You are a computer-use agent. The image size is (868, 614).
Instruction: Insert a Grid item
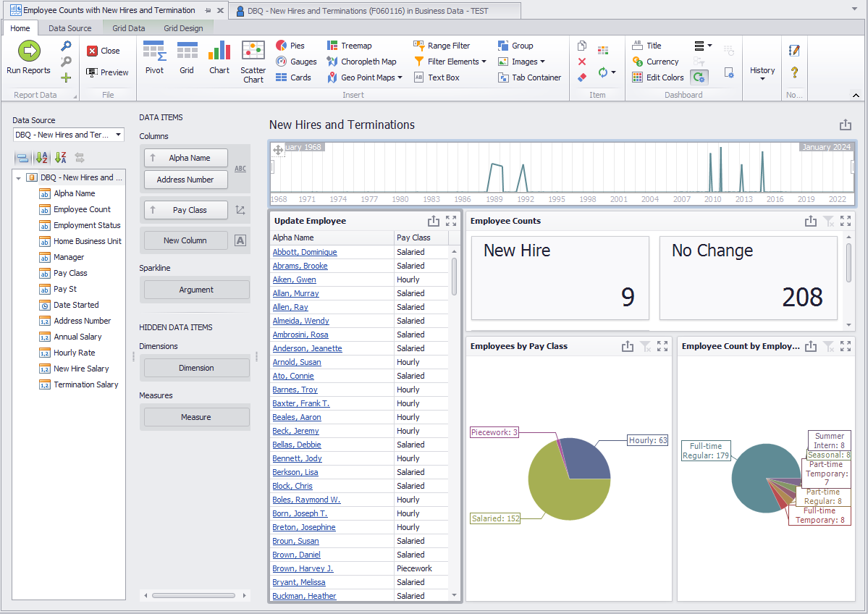coord(187,57)
